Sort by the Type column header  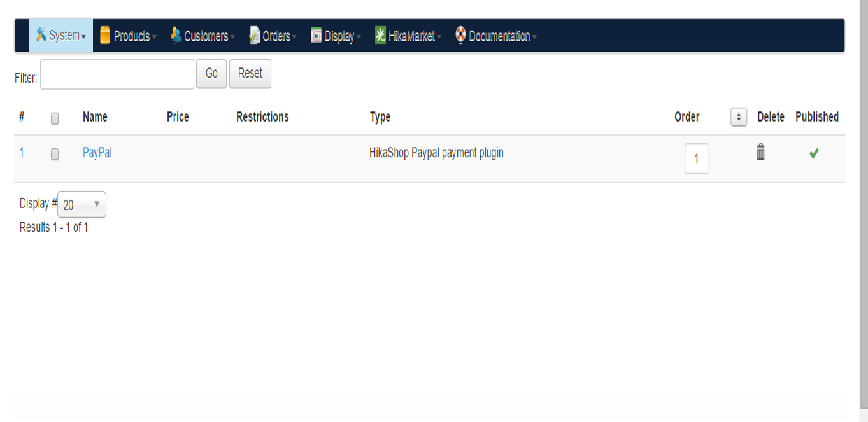coord(380,117)
